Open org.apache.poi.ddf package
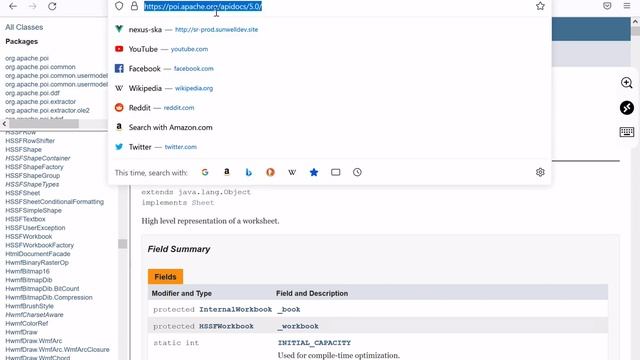This screenshot has width=640, height=360. (32, 93)
